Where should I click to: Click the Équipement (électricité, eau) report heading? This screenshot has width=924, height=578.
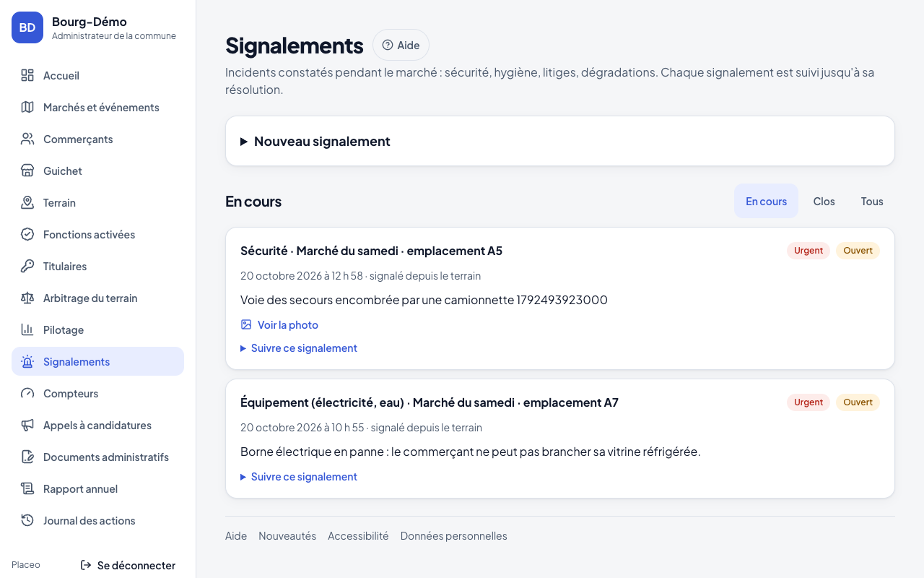(x=430, y=402)
